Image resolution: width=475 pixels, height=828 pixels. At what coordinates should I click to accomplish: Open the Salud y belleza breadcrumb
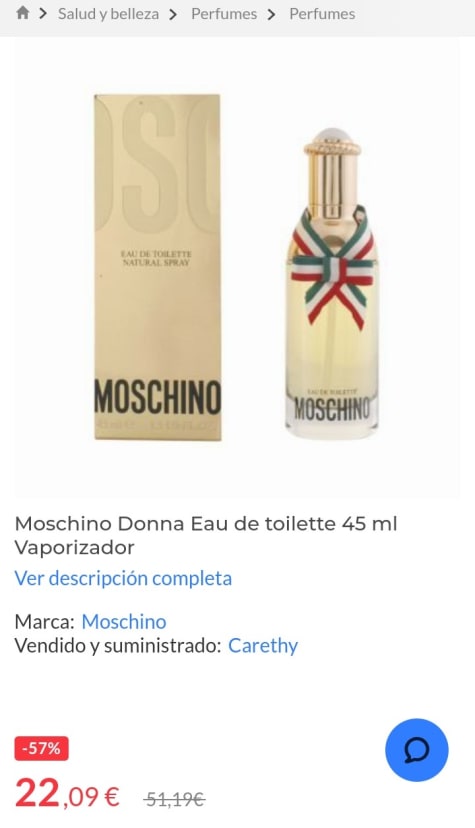click(x=108, y=14)
